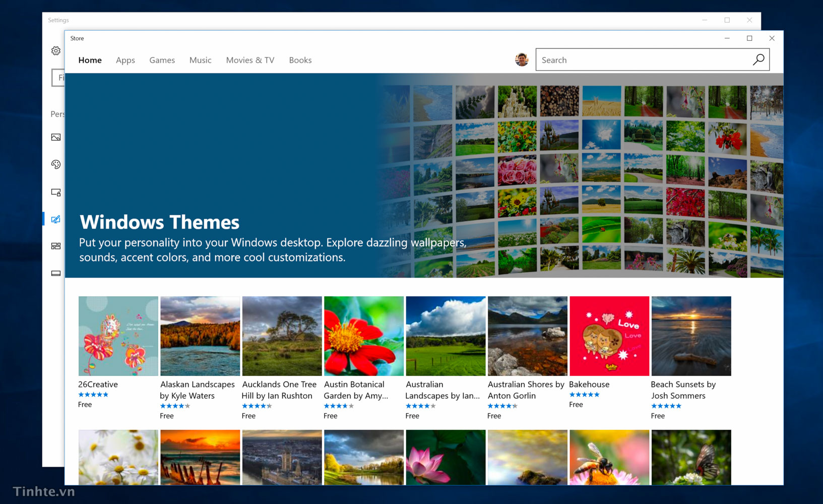This screenshot has height=504, width=823.
Task: Click the Bakehouse title text
Action: pos(589,384)
